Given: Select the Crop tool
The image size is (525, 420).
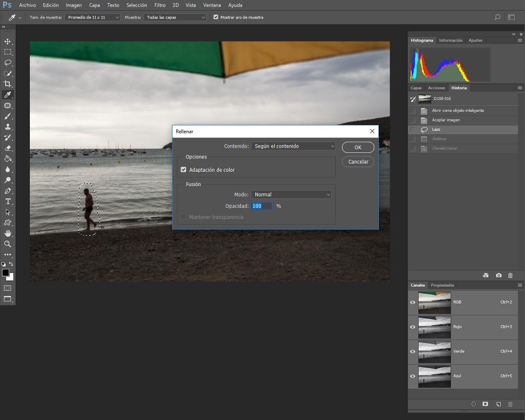Looking at the screenshot, I should (x=7, y=84).
